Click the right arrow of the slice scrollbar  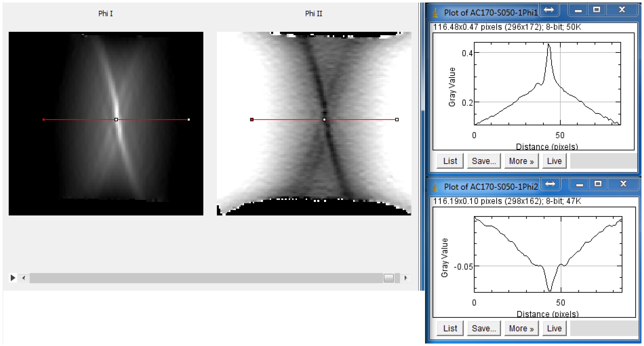tap(406, 278)
